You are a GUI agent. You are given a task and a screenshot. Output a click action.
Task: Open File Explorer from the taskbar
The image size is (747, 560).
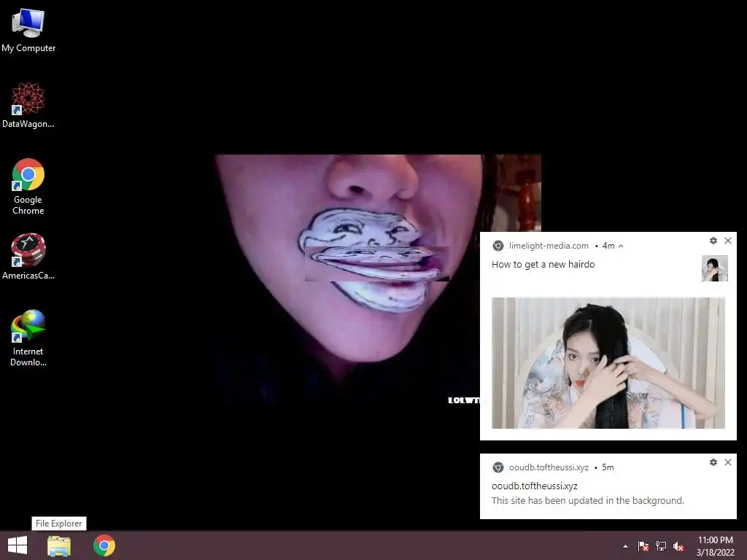click(x=58, y=545)
